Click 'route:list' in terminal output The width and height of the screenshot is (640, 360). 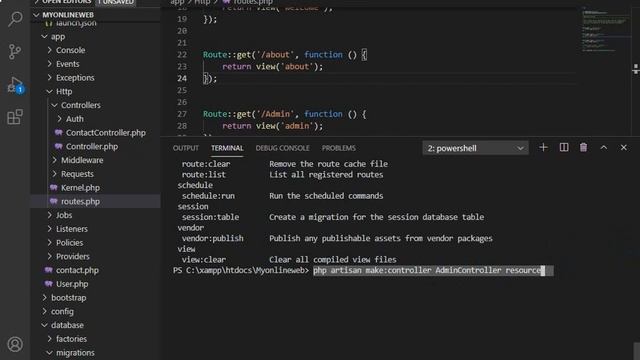204,175
